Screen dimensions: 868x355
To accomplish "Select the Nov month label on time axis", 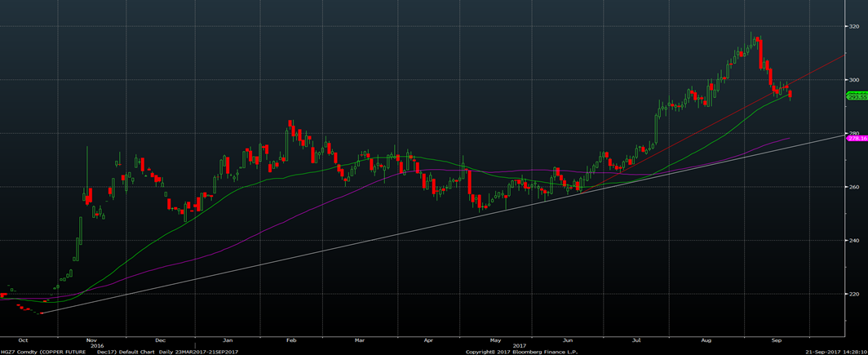I will [x=91, y=339].
